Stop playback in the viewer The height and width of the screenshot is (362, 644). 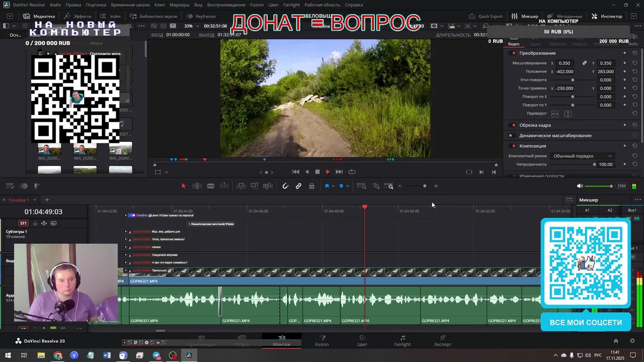tap(317, 172)
